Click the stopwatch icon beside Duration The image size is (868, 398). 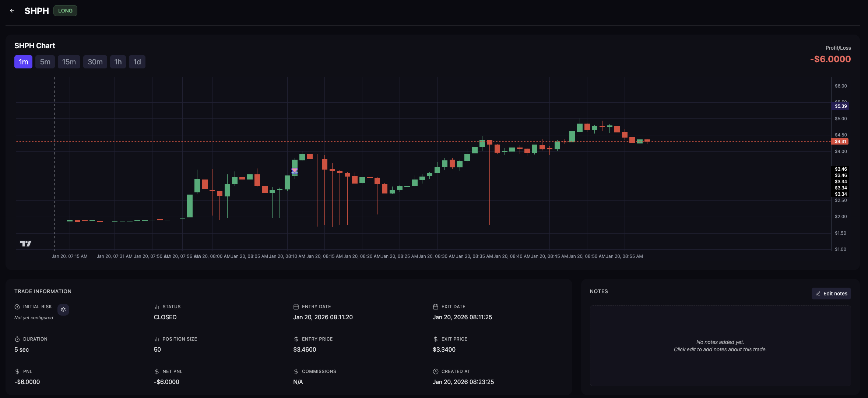[x=17, y=339]
